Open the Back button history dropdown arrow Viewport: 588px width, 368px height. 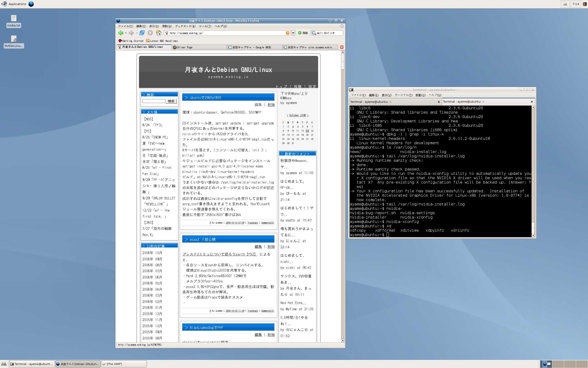[126, 33]
